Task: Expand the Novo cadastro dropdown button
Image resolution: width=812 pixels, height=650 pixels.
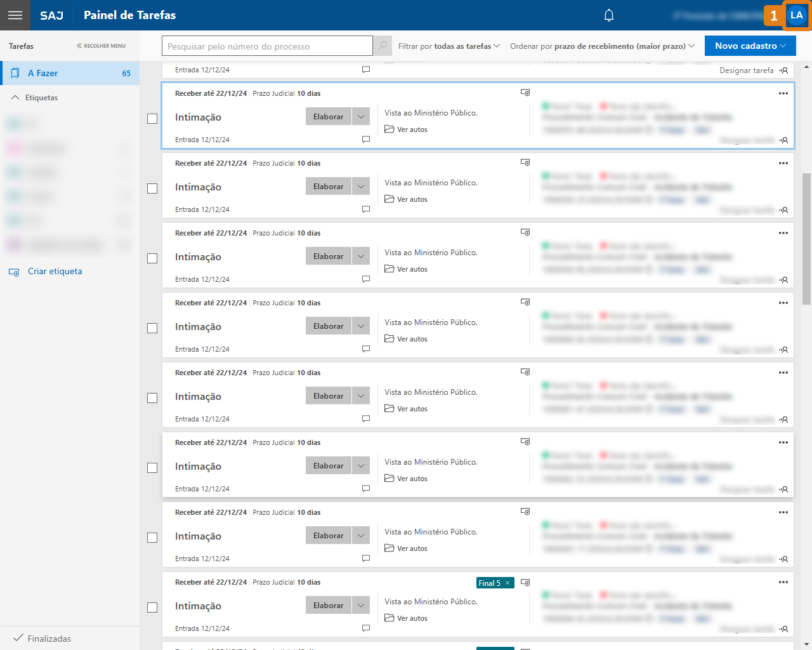Action: [x=750, y=46]
